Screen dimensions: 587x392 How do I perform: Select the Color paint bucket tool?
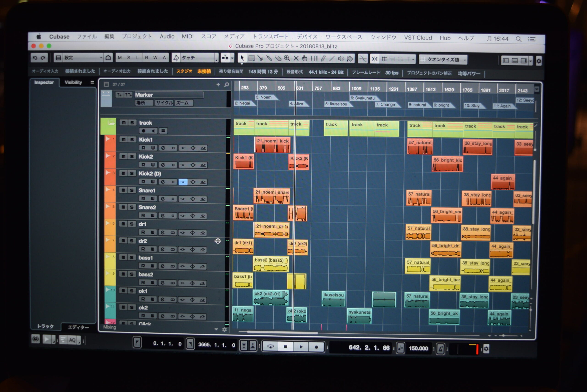[350, 59]
